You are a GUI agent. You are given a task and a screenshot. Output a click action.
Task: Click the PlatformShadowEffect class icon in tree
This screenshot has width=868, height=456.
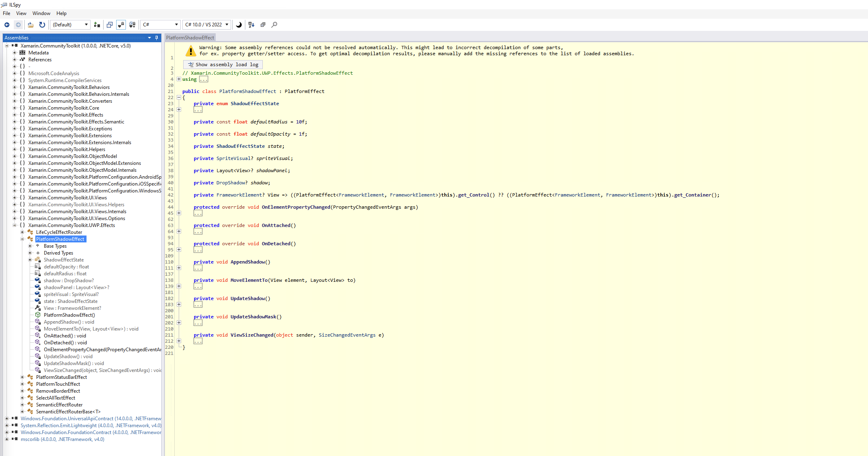pos(30,239)
